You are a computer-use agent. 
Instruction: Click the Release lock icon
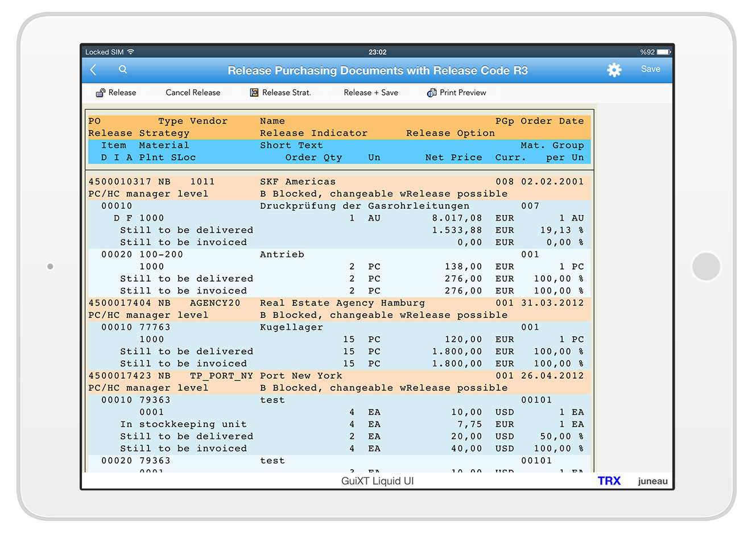pos(101,93)
